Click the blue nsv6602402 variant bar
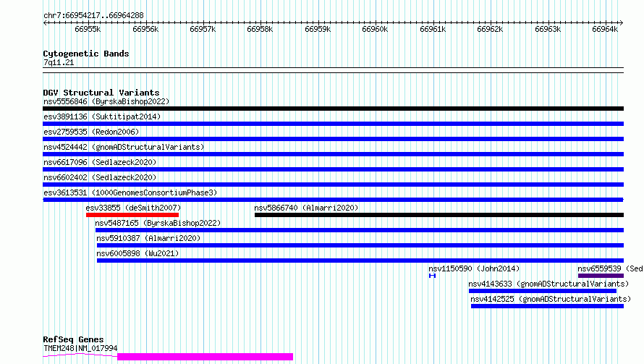644x364 pixels. 333,185
